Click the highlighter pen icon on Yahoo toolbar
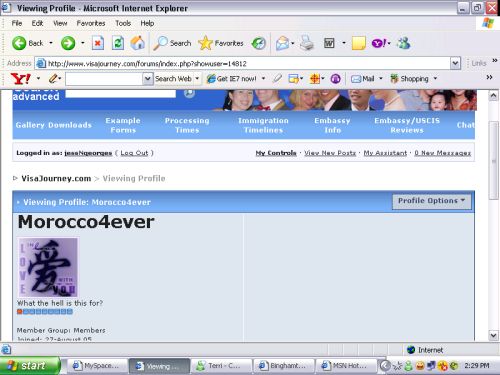 [277, 79]
